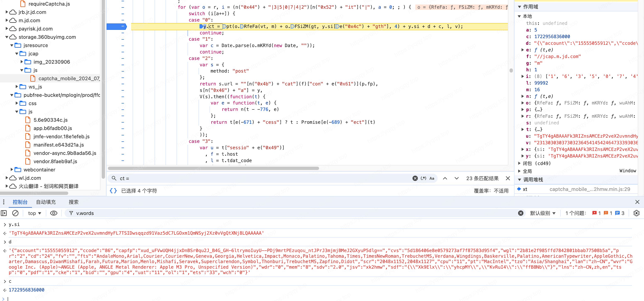The image size is (644, 301).
Task: Open the drawer more-options kebab menu
Action: [4, 202]
